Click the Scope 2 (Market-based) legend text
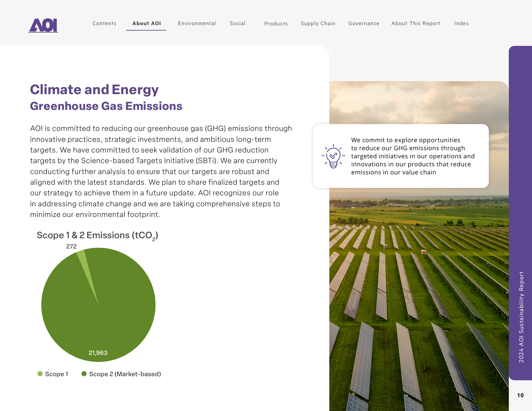 click(125, 374)
